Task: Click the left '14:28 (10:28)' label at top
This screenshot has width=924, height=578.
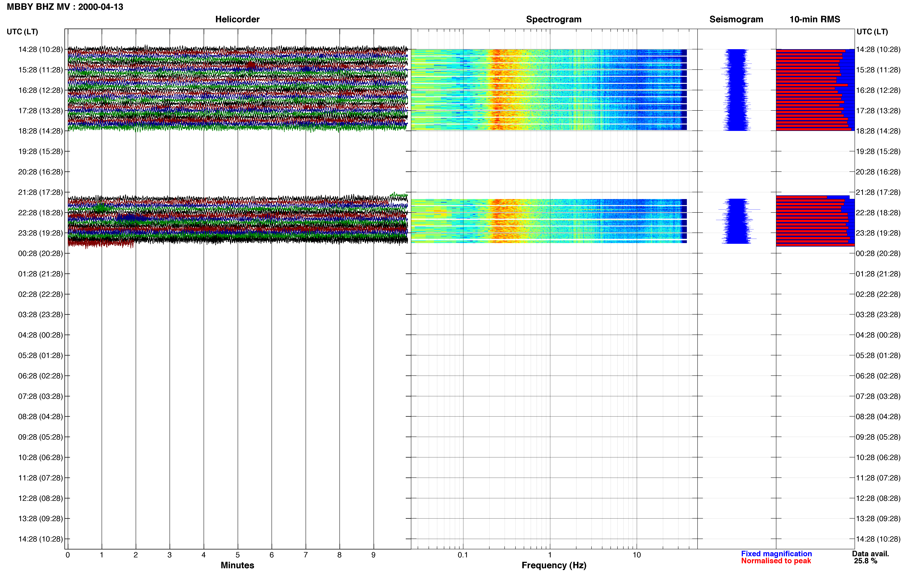Action: [40, 49]
